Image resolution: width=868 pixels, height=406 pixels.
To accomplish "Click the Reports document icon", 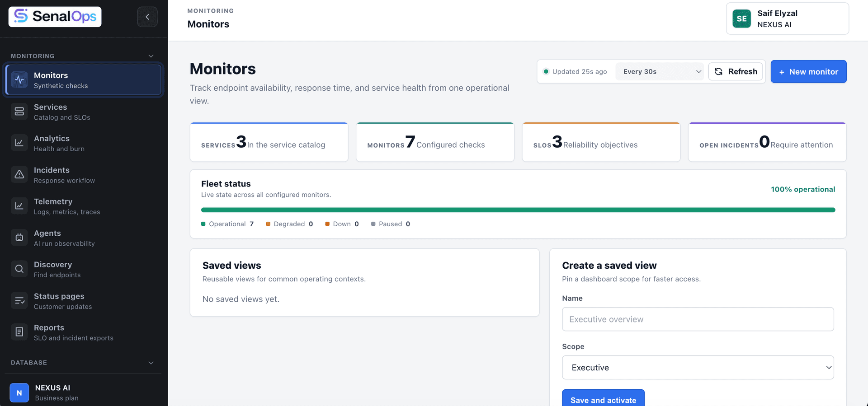I will (x=19, y=332).
